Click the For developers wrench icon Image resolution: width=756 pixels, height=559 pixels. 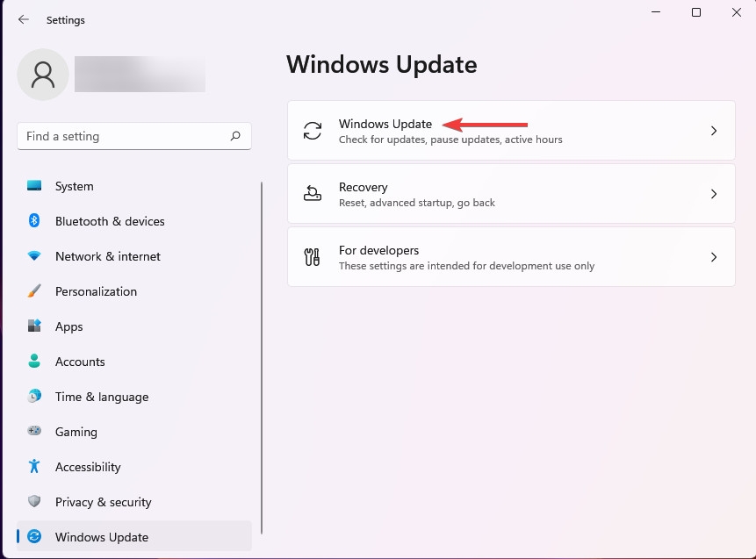pos(312,256)
